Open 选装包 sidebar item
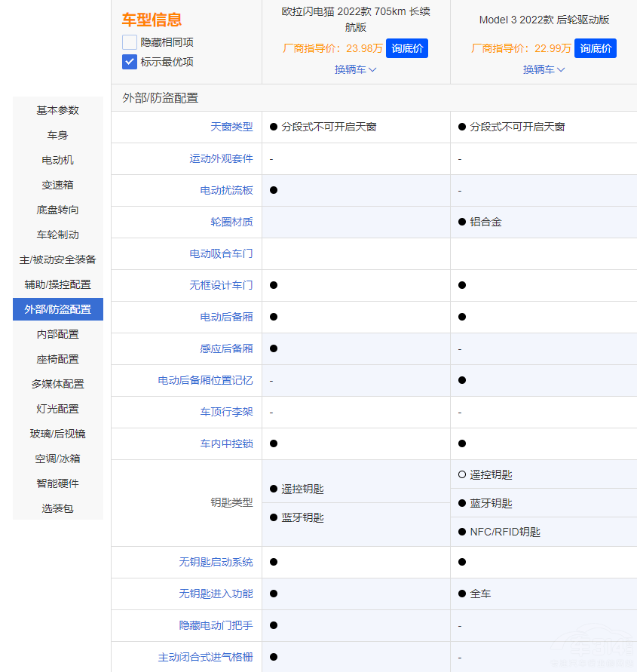Viewport: 637px width, 672px height. [x=57, y=508]
